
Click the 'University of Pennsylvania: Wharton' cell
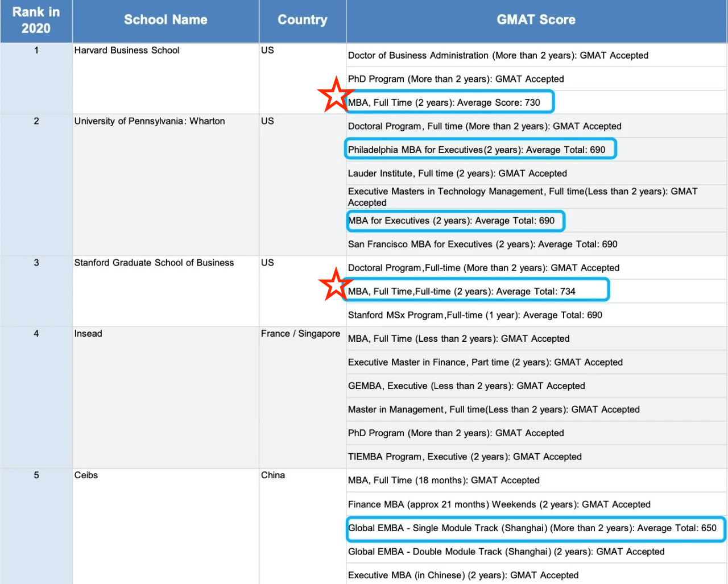coord(150,121)
